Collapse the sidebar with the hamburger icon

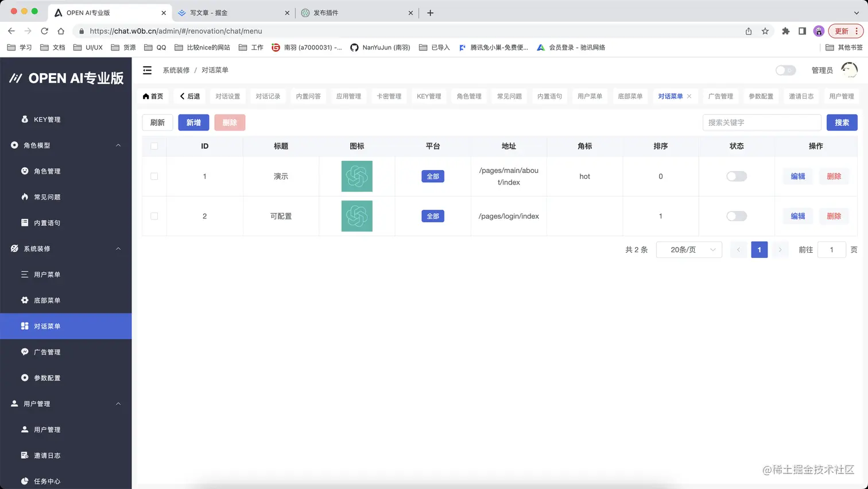[x=147, y=70]
